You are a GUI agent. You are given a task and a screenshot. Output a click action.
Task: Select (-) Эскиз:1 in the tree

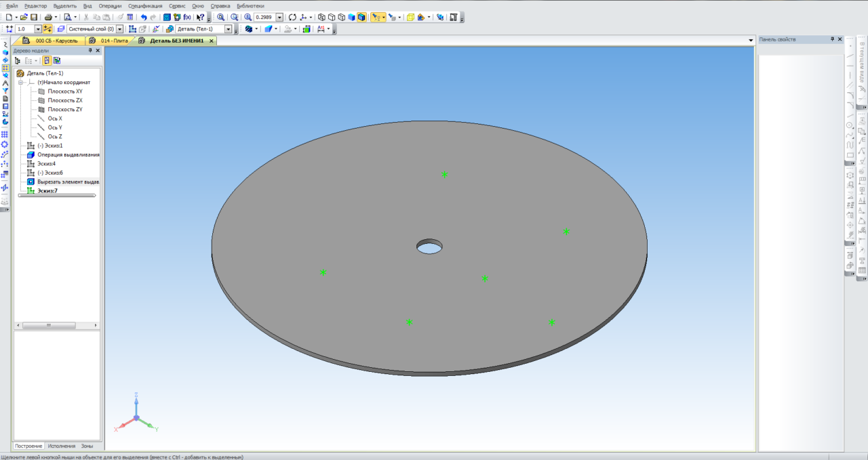(x=50, y=146)
